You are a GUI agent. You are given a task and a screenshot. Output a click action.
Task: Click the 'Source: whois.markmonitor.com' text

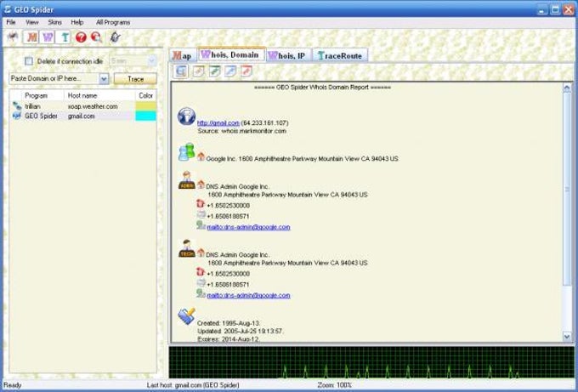241,131
